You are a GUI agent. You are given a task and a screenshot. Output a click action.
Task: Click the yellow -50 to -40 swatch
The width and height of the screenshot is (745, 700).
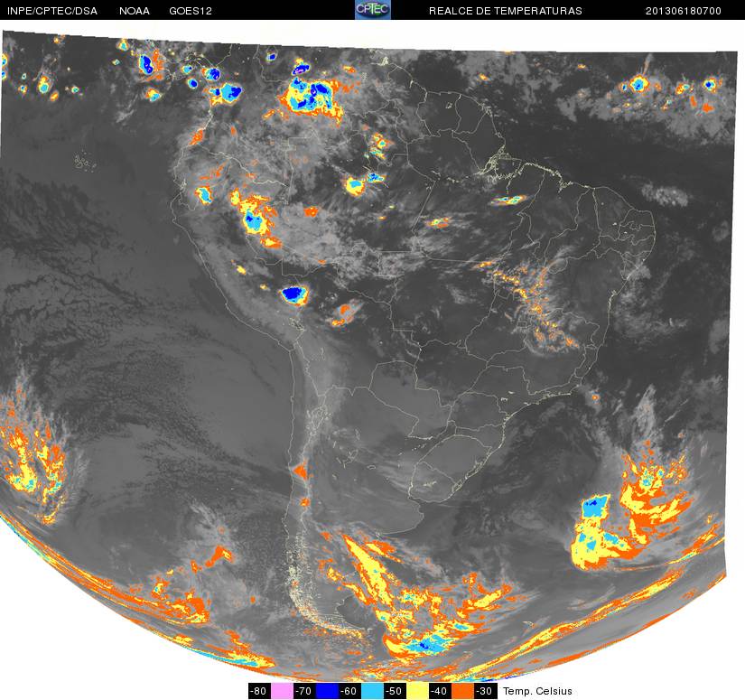pyautogui.click(x=417, y=691)
